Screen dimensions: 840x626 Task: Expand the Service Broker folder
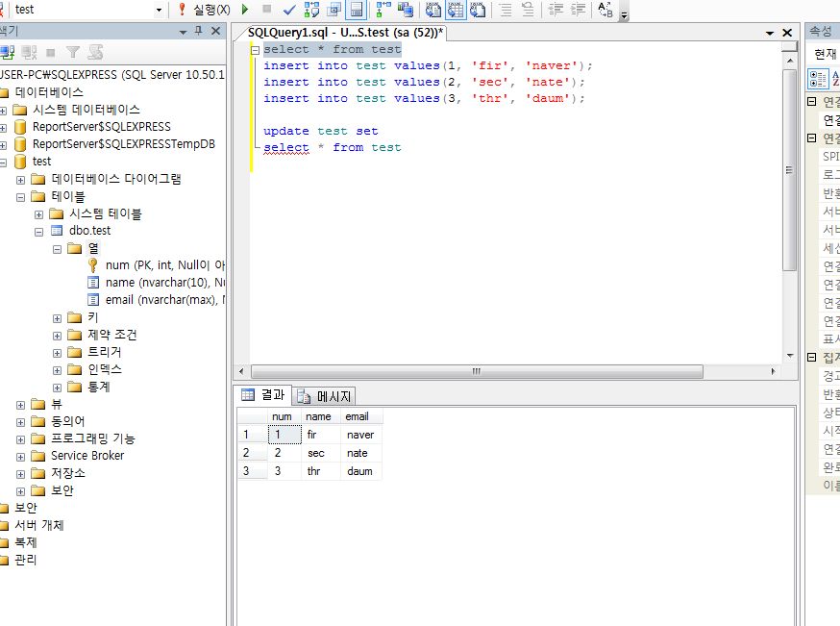tap(20, 457)
